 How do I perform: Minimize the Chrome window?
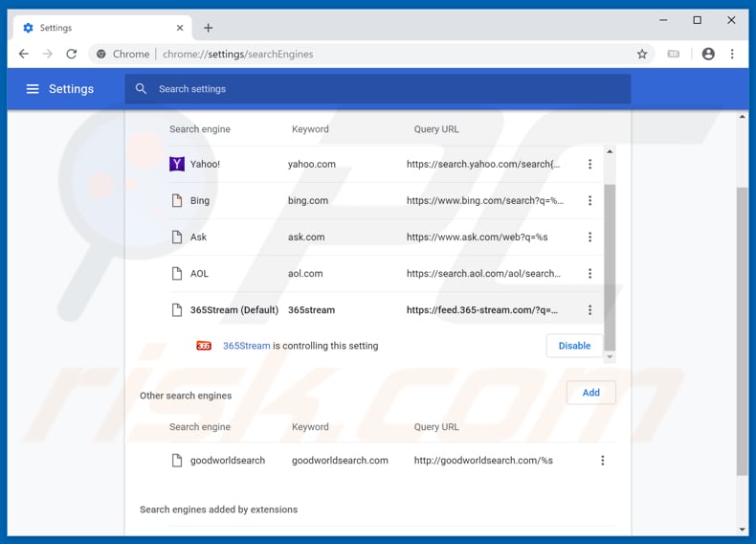(x=663, y=20)
